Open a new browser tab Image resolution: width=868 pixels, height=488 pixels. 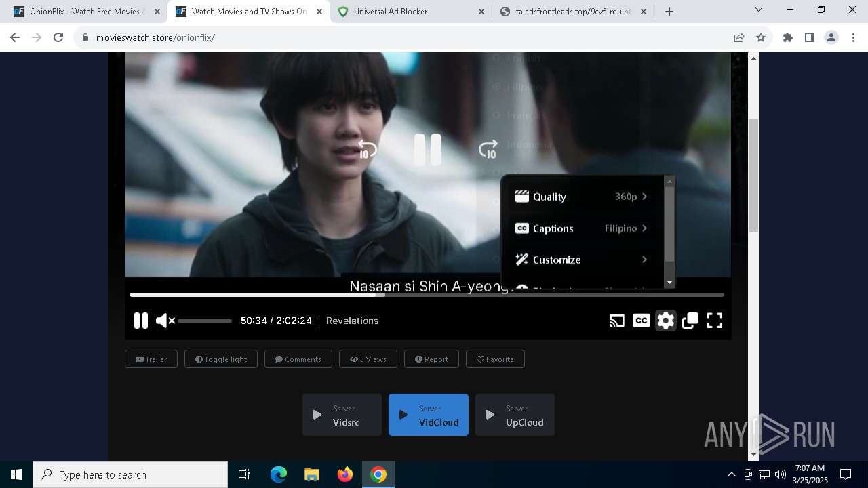tap(669, 12)
